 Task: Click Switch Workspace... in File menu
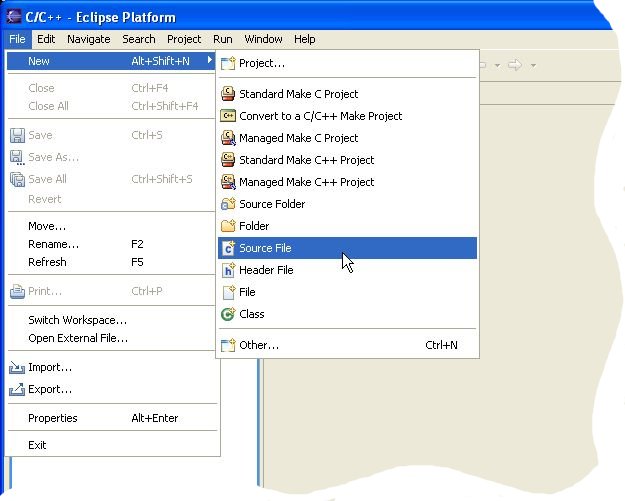pyautogui.click(x=77, y=320)
